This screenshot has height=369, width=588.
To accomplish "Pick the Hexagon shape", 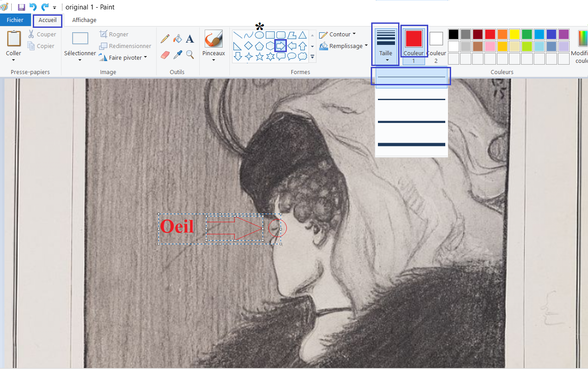I will (270, 46).
